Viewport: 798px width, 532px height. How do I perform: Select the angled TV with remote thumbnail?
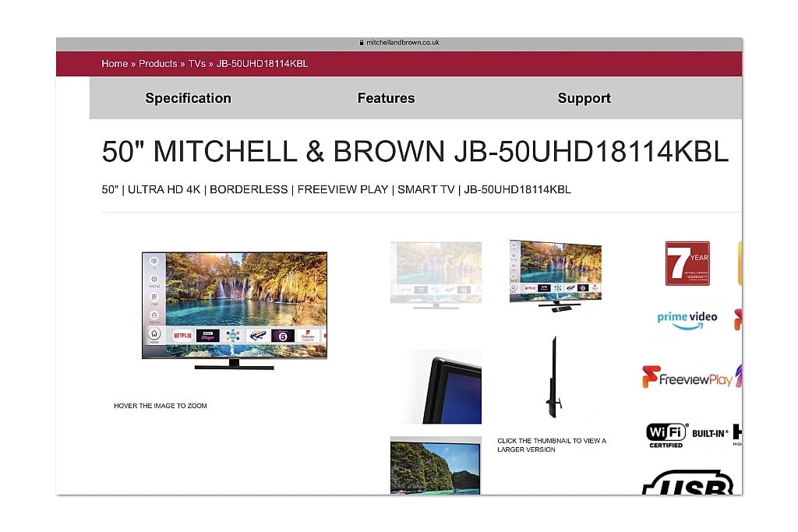[555, 275]
